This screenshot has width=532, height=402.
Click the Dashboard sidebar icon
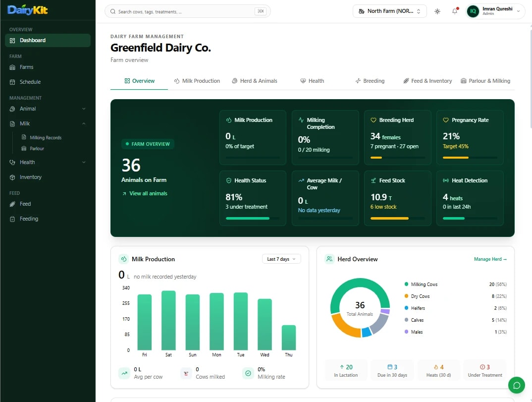click(12, 41)
